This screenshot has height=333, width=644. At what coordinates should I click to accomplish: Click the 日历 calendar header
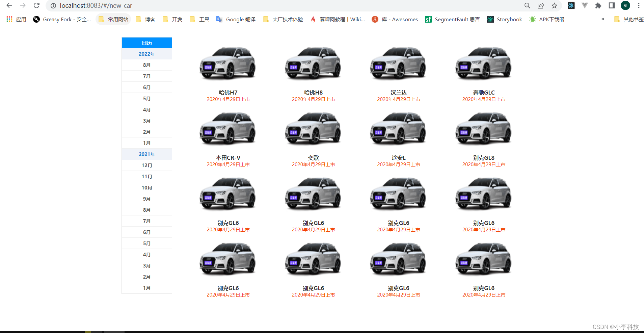click(147, 43)
